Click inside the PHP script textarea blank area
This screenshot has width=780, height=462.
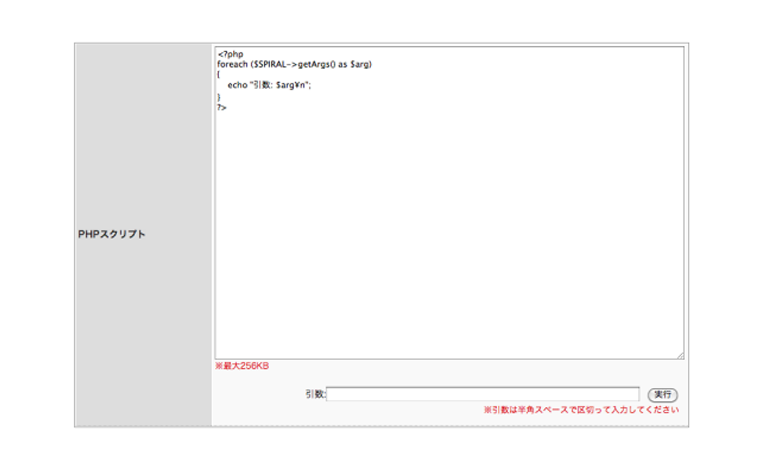pos(450,230)
